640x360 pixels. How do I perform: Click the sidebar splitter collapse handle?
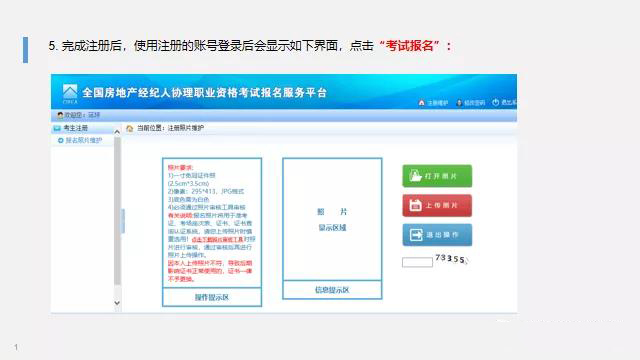point(123,221)
